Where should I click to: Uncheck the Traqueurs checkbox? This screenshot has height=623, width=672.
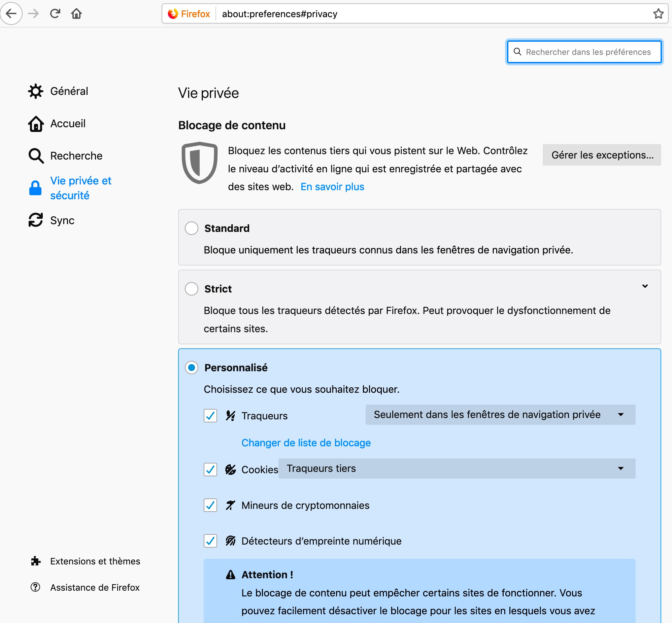tap(210, 416)
